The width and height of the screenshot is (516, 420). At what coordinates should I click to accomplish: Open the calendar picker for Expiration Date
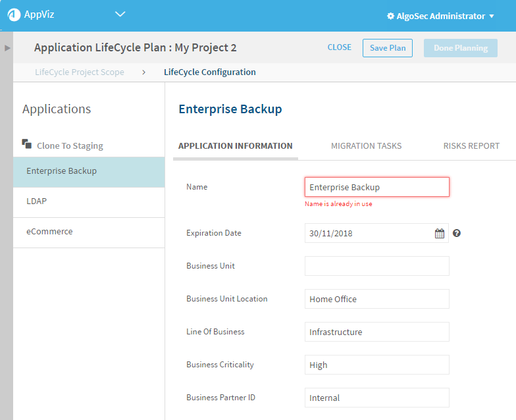tap(440, 233)
